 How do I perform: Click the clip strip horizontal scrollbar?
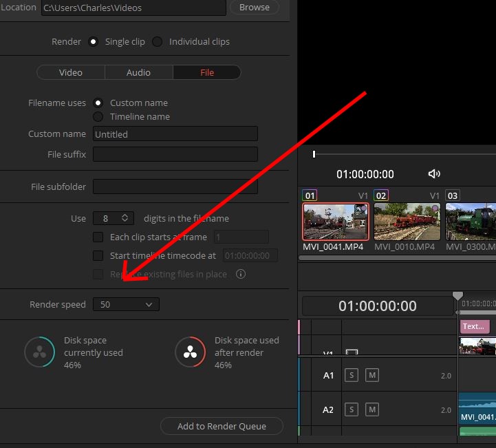coord(398,258)
